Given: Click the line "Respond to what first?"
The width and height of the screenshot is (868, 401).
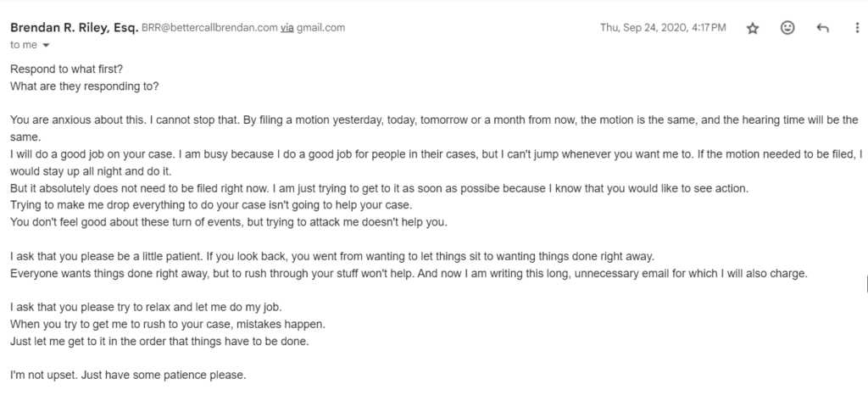Looking at the screenshot, I should 66,70.
